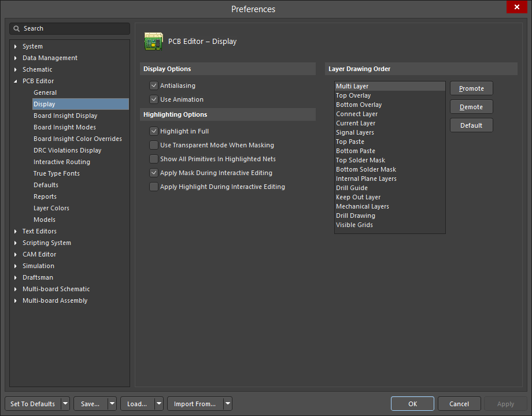Toggle Apply Mask During Interactive Editing
Image resolution: width=532 pixels, height=416 pixels.
coord(154,173)
